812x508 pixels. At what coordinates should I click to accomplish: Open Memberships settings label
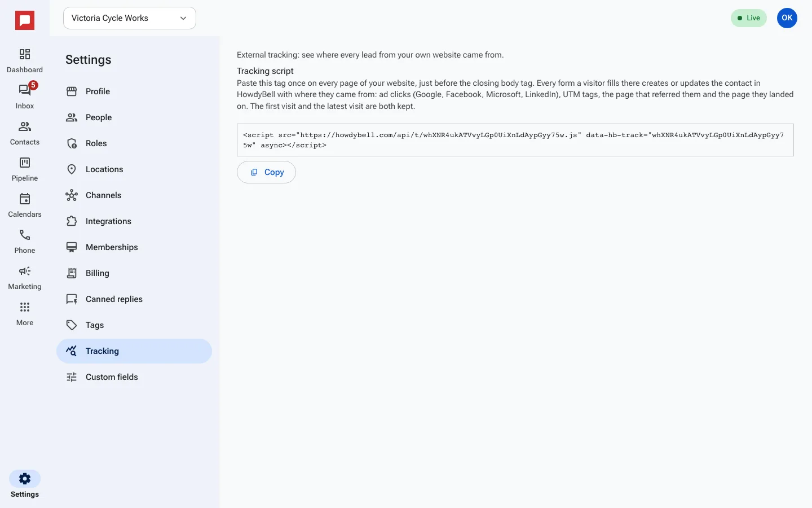[x=112, y=247]
